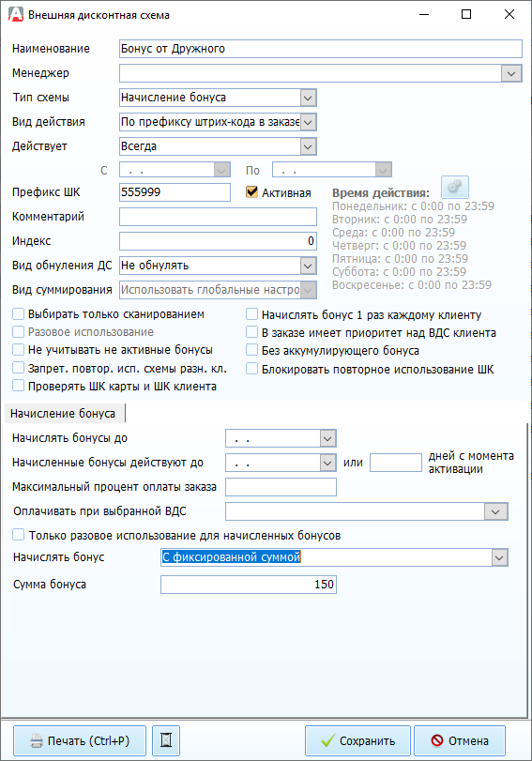Open the Начислять бонус dropdown
Viewport: 532px width, 761px height.
pyautogui.click(x=499, y=557)
